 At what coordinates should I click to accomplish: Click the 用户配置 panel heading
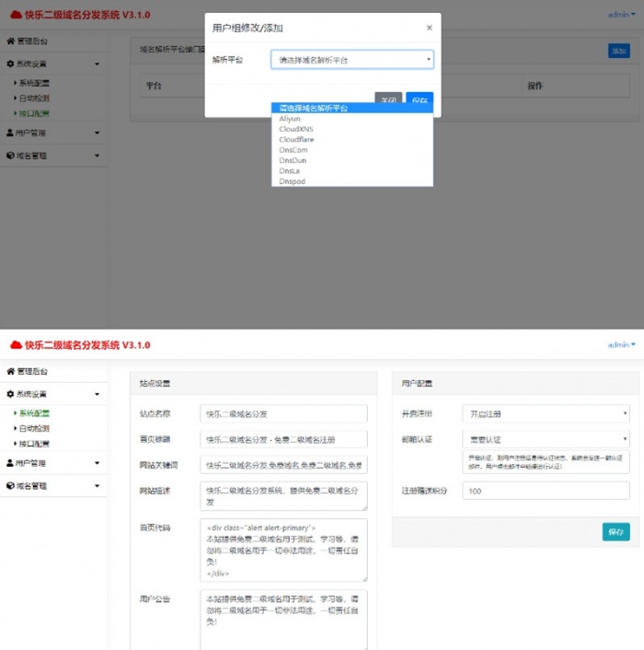(417, 383)
